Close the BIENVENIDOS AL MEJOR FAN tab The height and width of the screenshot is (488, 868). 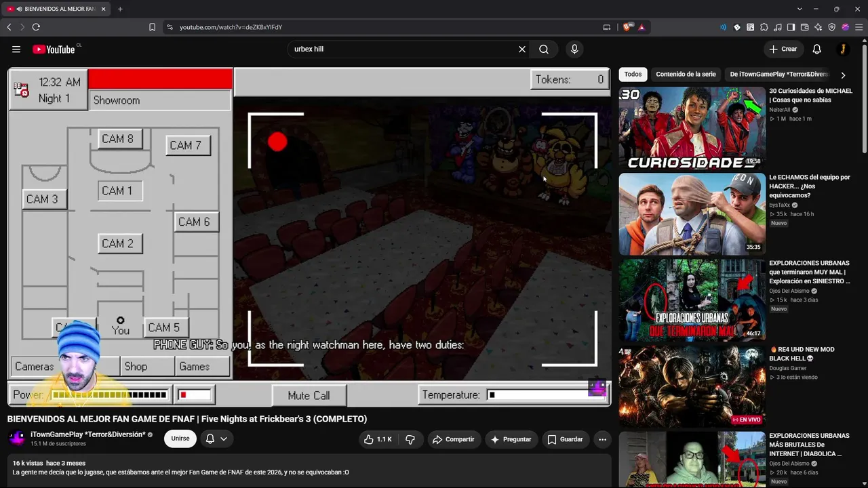point(104,9)
